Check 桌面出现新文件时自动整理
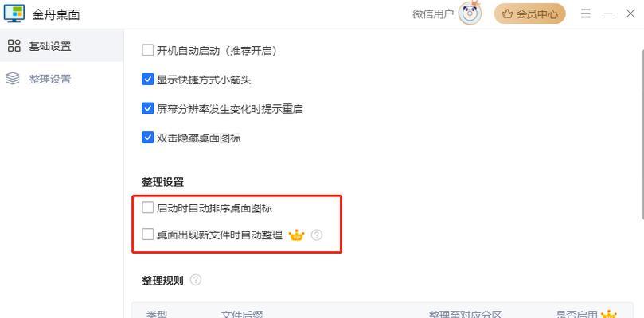The image size is (644, 318). pos(147,235)
